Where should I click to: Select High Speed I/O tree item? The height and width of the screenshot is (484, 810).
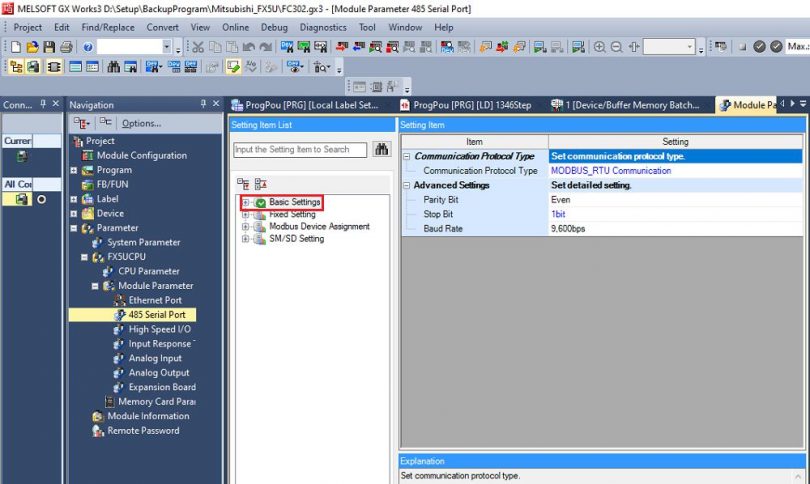coord(160,329)
